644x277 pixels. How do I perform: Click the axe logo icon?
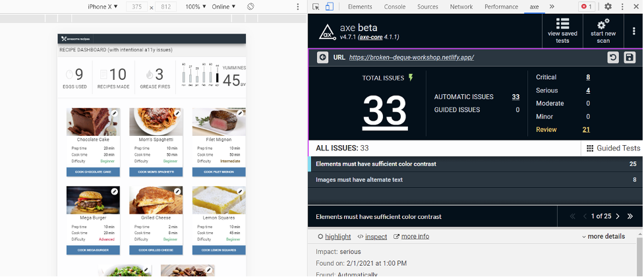[x=328, y=32]
